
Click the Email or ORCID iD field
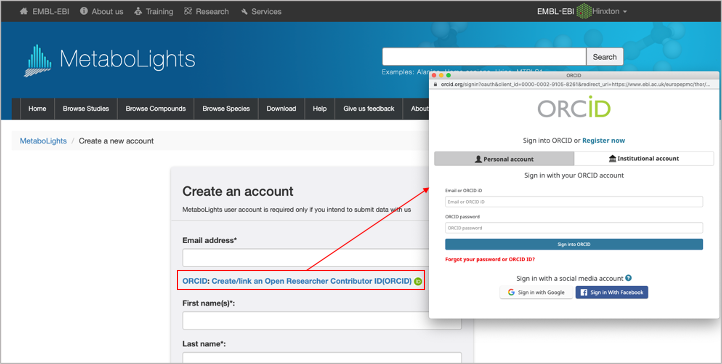574,202
